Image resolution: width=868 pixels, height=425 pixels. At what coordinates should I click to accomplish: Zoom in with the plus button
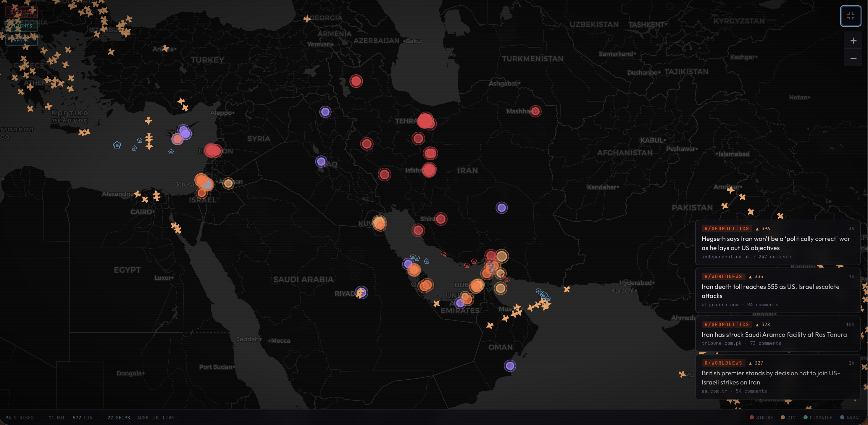pos(853,41)
